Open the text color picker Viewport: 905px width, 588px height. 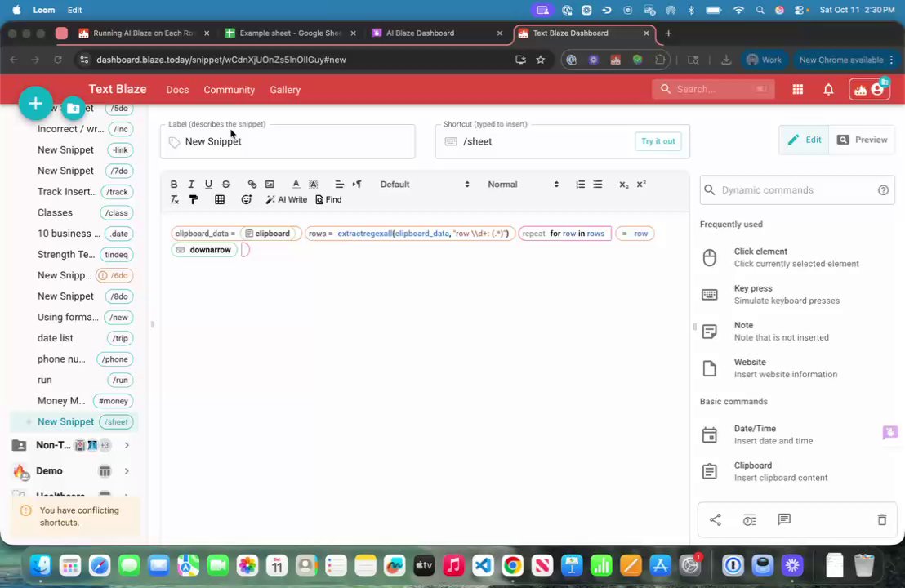pyautogui.click(x=296, y=184)
